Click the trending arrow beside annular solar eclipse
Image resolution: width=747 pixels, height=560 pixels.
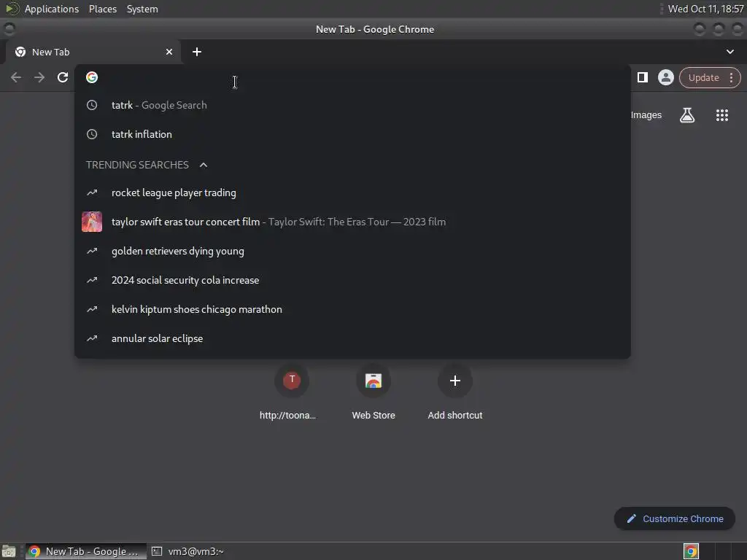click(92, 338)
